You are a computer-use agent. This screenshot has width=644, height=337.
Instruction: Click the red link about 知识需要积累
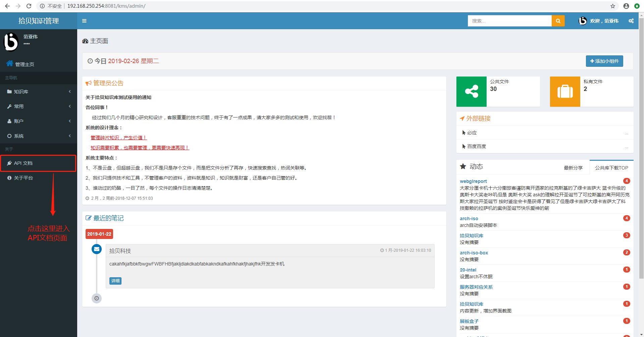click(140, 148)
